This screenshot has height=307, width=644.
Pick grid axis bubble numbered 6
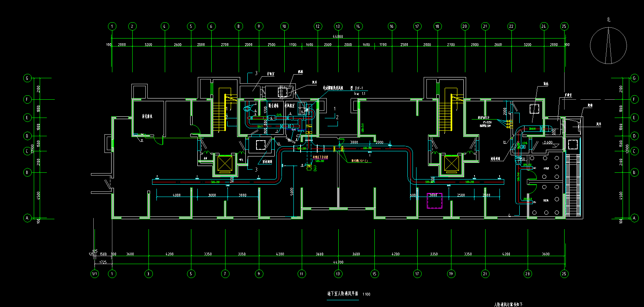(x=211, y=27)
